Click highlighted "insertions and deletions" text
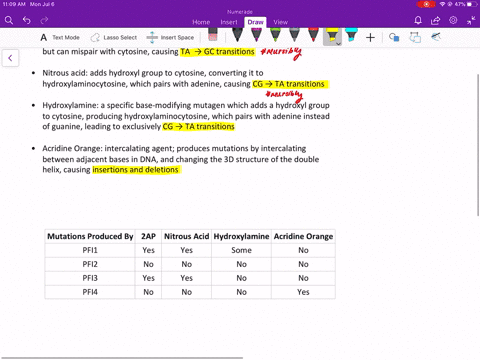Image resolution: width=480 pixels, height=360 pixels. pyautogui.click(x=136, y=170)
